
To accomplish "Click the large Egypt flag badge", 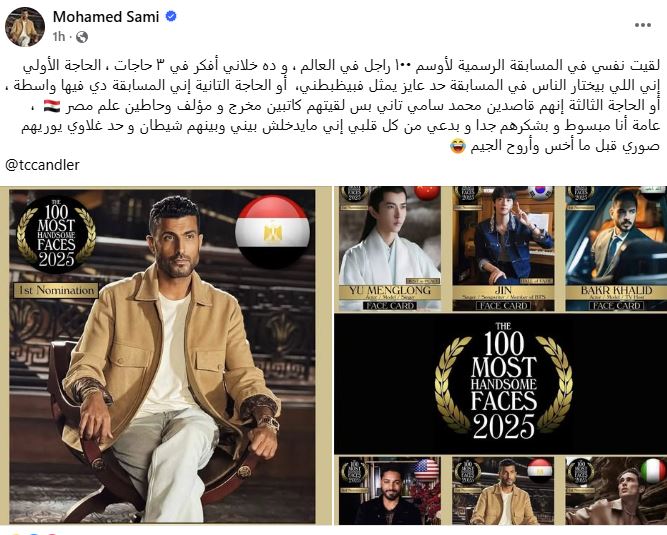I will tap(273, 232).
